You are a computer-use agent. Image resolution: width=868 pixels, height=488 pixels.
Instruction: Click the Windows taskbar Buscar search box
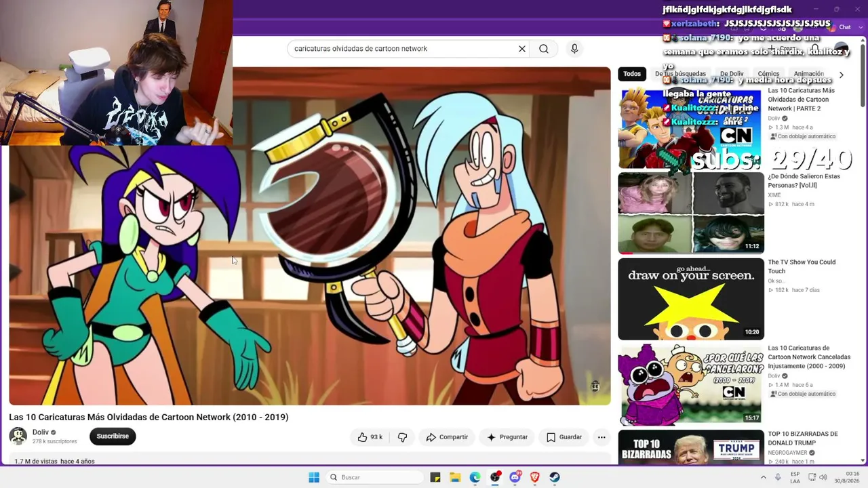coord(374,477)
